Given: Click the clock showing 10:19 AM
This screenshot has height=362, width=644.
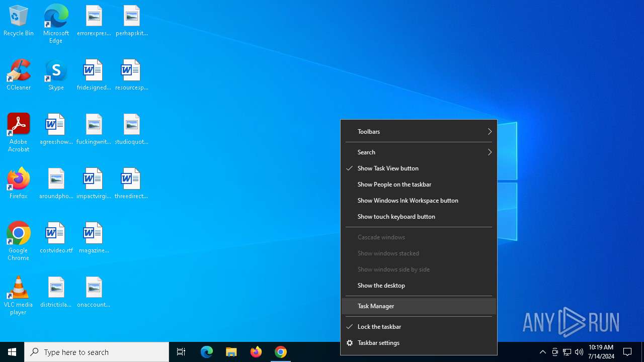Looking at the screenshot, I should pos(601,352).
